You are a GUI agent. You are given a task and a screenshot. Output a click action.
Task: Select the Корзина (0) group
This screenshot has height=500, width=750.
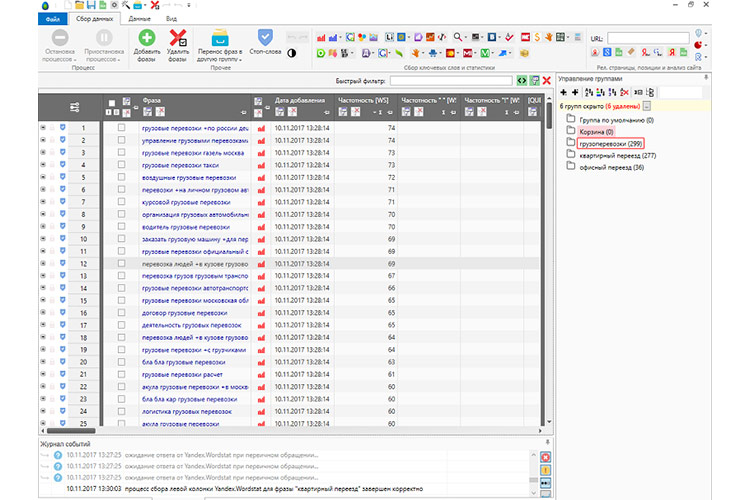(x=596, y=132)
